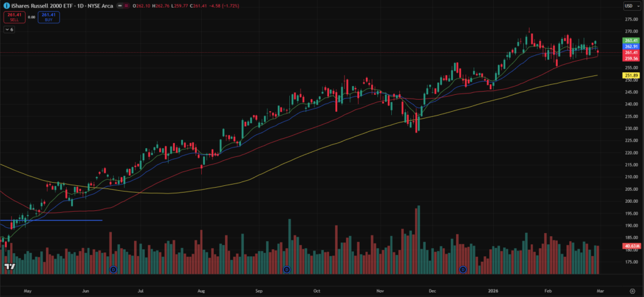Expand the collapsed indicators legend showing 6
This screenshot has height=297, width=644.
tap(10, 30)
